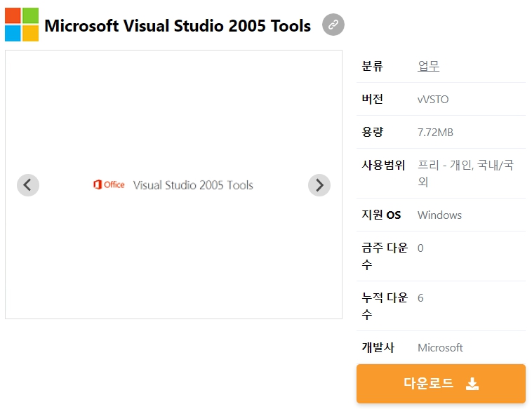Select the Microsoft Visual Studio 2005 Tools title

coord(178,26)
